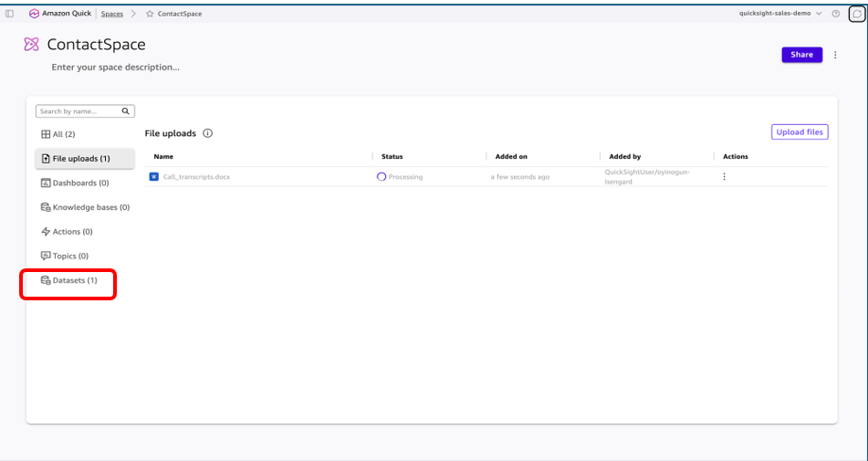Open the help question mark icon
Screen dimensions: 868x461
tap(836, 14)
